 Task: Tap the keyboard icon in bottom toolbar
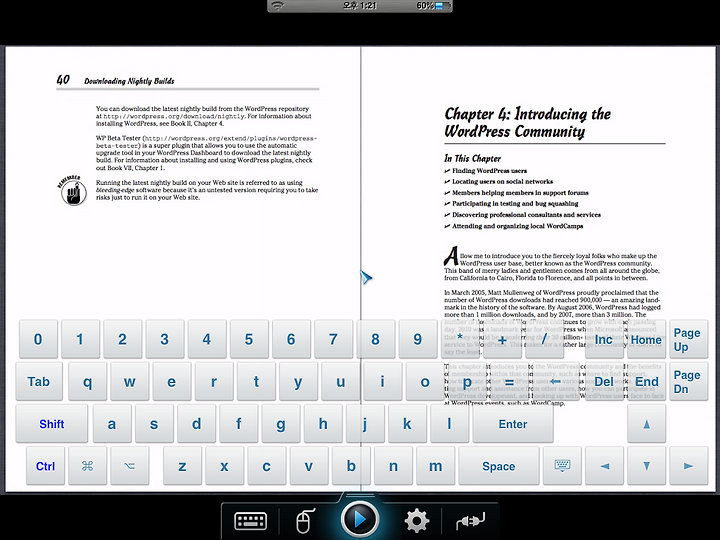250,521
